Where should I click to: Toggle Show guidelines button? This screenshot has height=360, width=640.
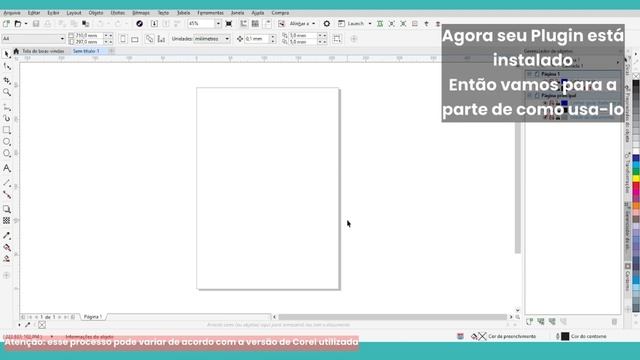pos(268,24)
